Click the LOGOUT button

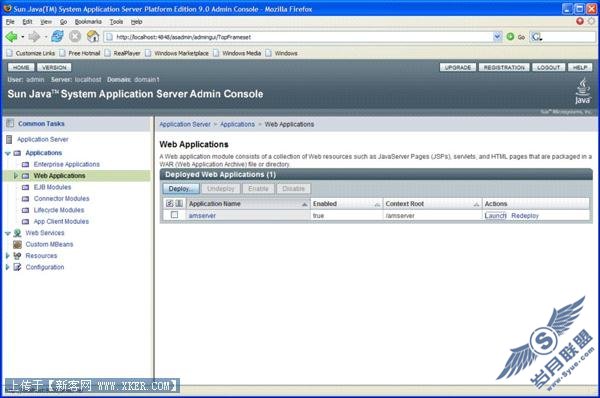(x=548, y=67)
